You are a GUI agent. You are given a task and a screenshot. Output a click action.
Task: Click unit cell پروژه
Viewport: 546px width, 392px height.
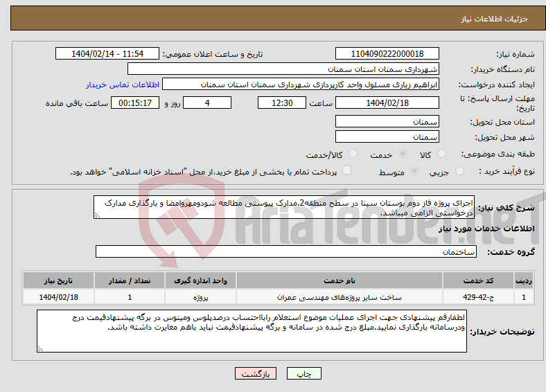pyautogui.click(x=200, y=297)
